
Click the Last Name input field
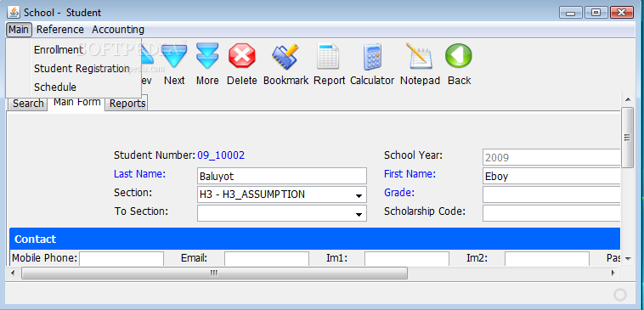[x=282, y=176]
